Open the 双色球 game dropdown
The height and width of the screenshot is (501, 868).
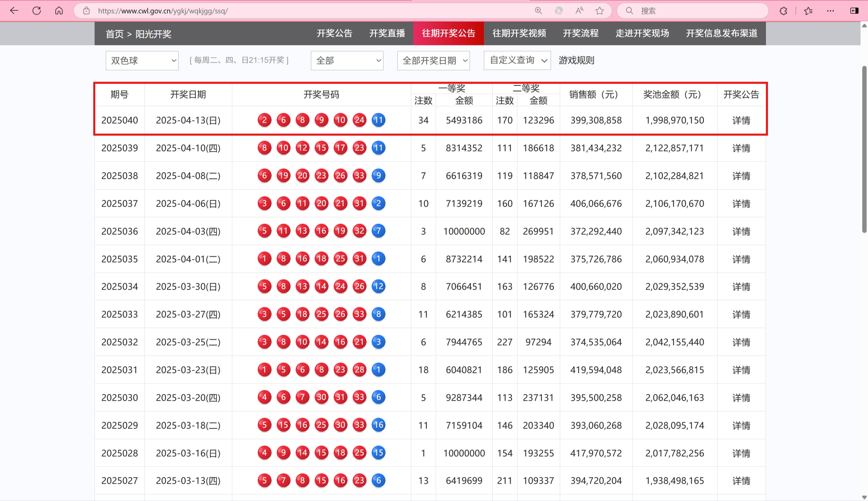tap(142, 61)
